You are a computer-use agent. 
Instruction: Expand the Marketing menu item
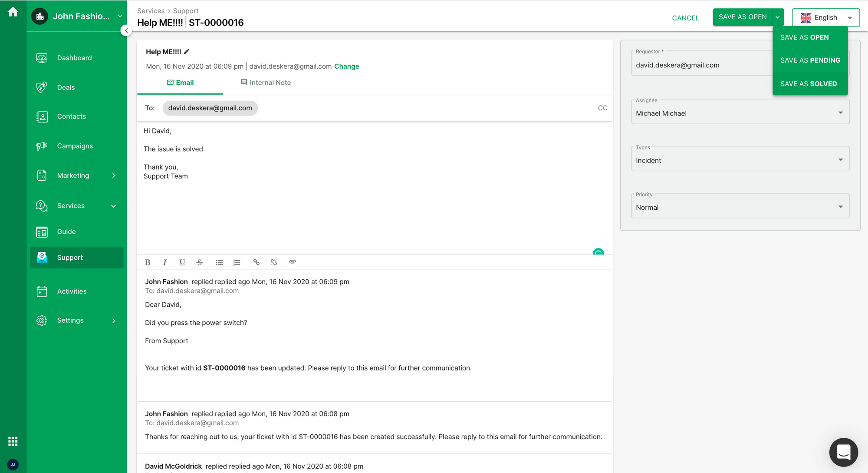coord(115,175)
